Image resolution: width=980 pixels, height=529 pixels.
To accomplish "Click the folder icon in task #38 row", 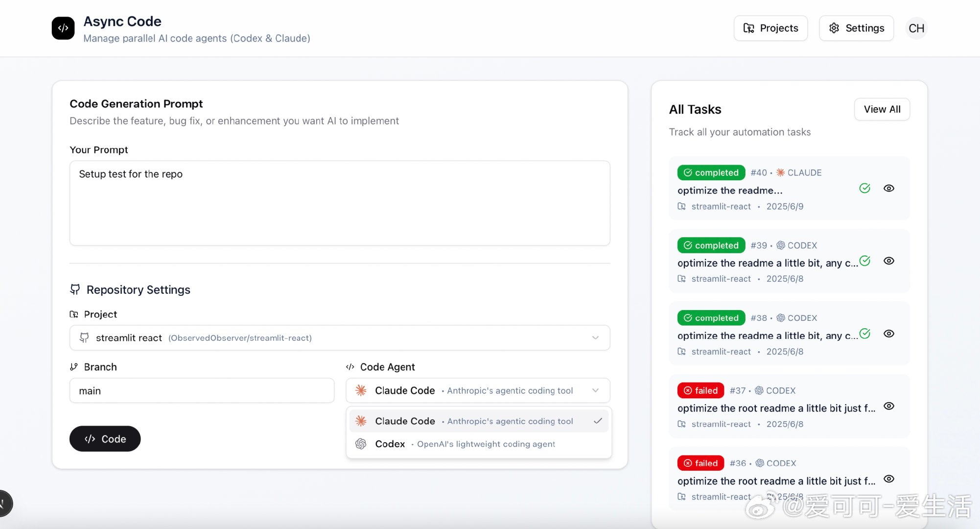I will pyautogui.click(x=681, y=351).
